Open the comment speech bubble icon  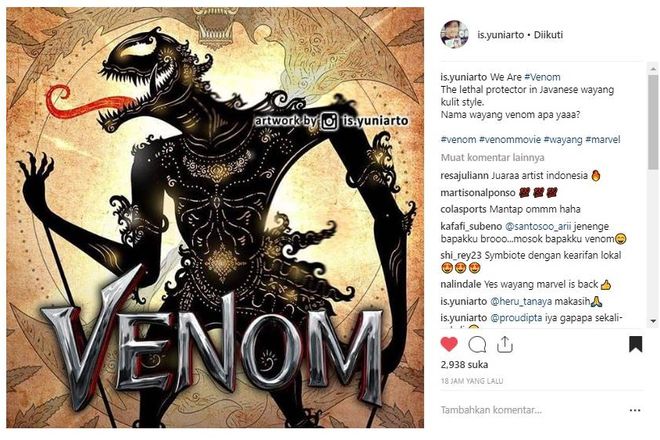tap(477, 344)
